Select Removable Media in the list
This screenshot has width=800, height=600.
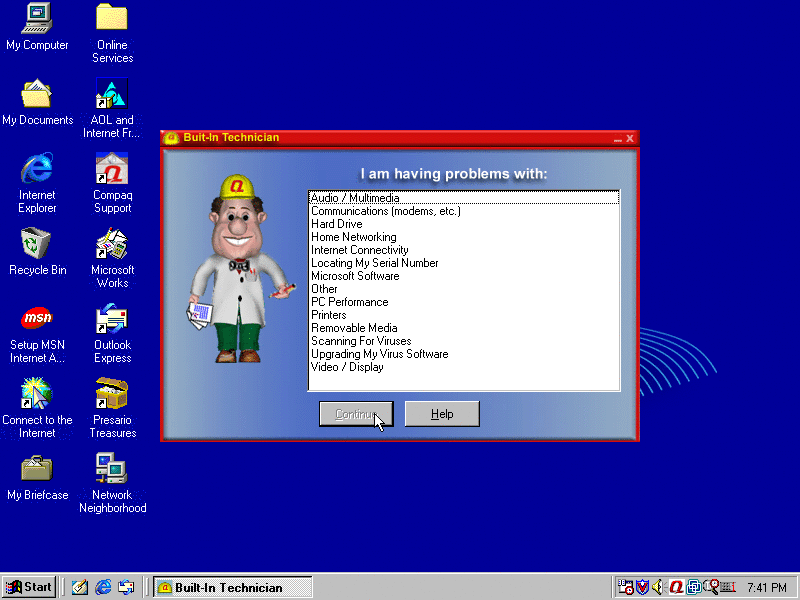point(464,328)
